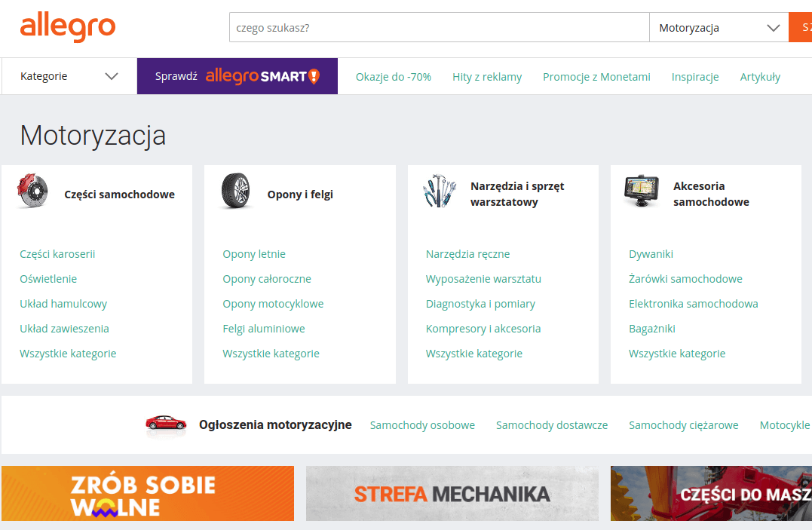Open the Artykuły section
Image resolution: width=812 pixels, height=530 pixels.
pos(760,77)
